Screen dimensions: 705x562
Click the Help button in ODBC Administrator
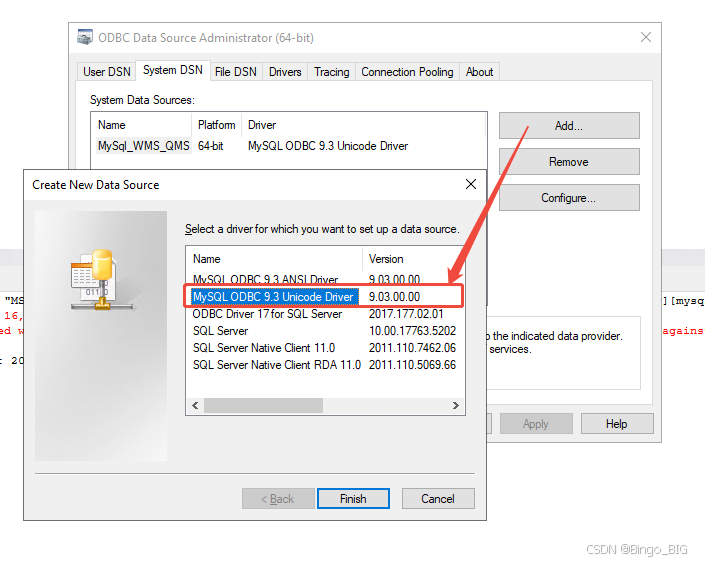(x=617, y=424)
